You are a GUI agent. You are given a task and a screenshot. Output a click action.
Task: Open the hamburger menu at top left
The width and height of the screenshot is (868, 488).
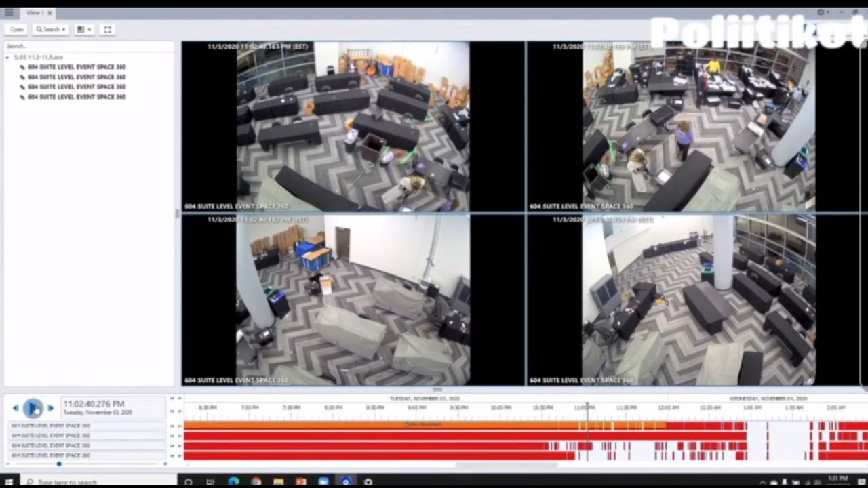[x=9, y=12]
